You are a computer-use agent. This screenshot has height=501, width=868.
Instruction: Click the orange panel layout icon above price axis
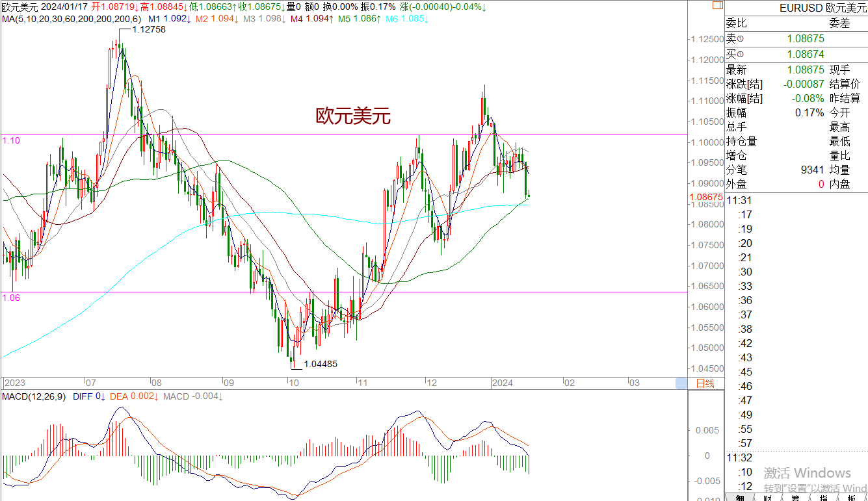pyautogui.click(x=717, y=5)
